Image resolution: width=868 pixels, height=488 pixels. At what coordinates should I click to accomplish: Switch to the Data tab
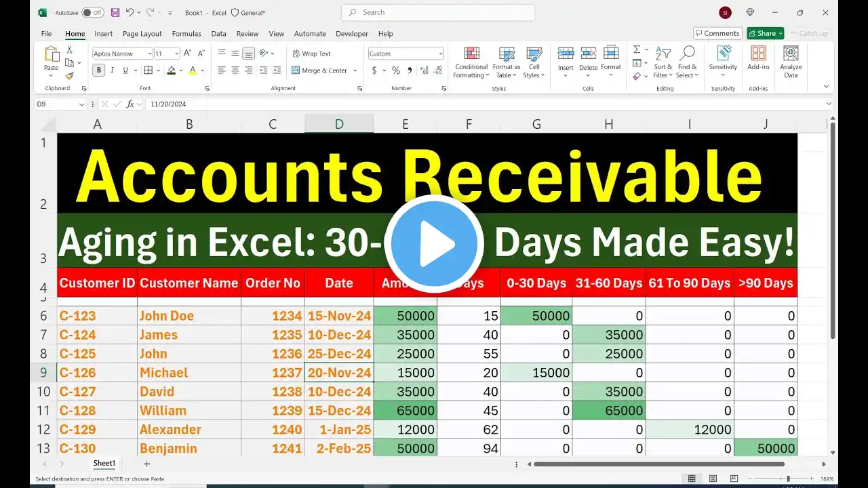[x=218, y=34]
